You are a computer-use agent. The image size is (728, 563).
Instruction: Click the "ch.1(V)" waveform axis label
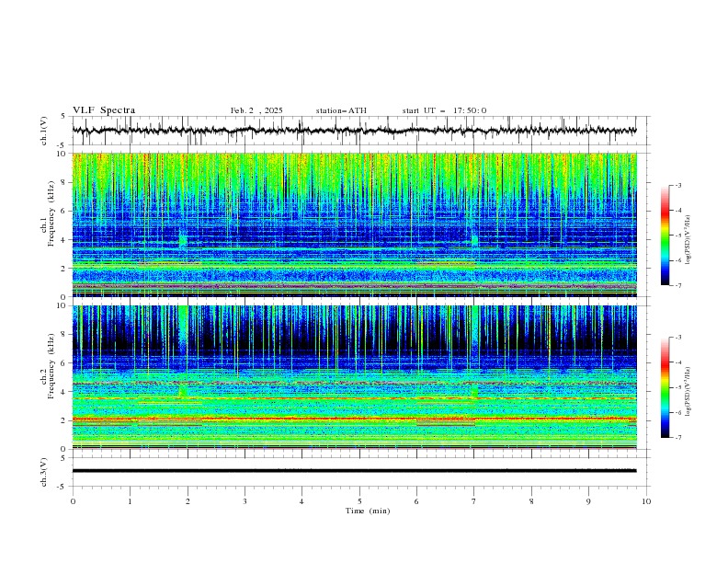click(x=44, y=131)
